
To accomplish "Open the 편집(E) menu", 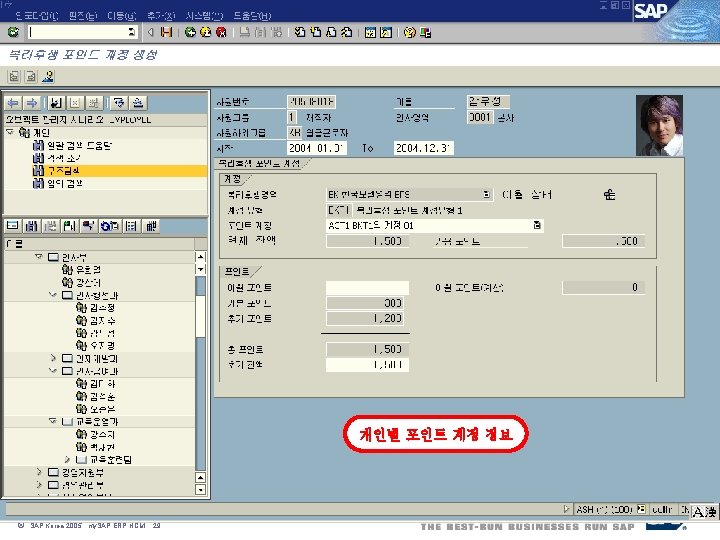I will click(x=84, y=16).
